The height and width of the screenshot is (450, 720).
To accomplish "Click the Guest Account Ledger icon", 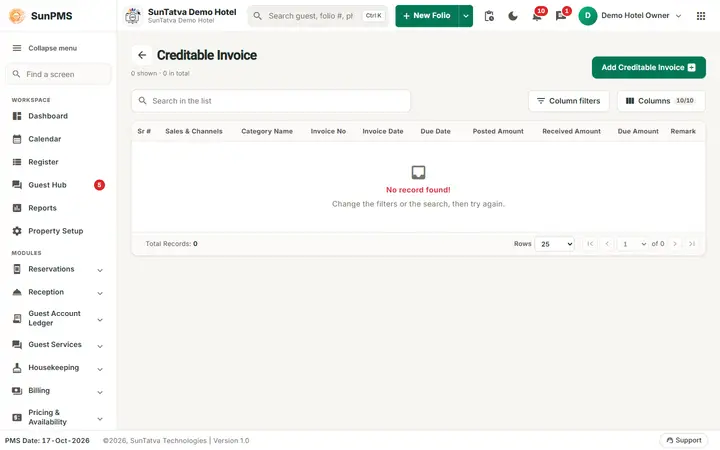I will coord(17,318).
